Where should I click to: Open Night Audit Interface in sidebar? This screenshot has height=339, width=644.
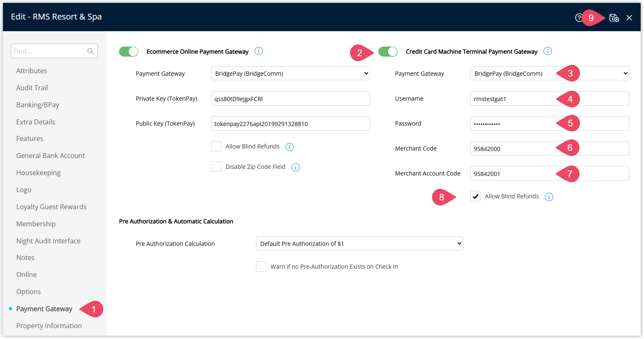pyautogui.click(x=48, y=241)
